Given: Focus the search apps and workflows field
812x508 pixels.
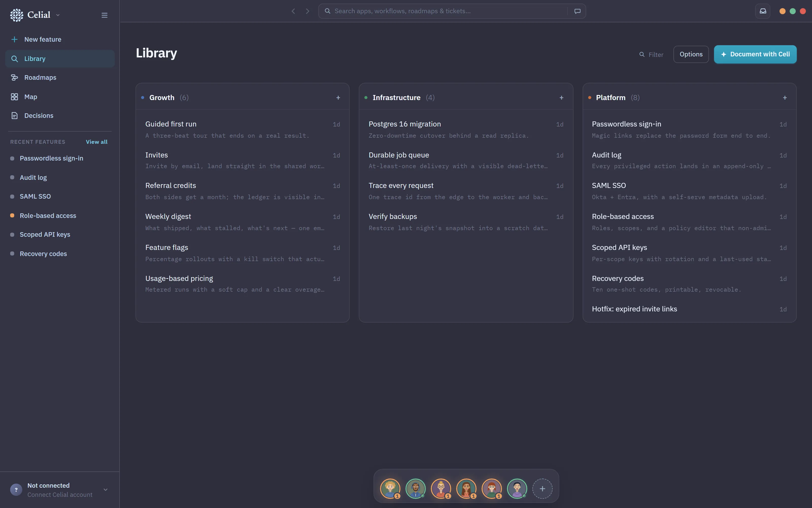Looking at the screenshot, I should pyautogui.click(x=452, y=11).
